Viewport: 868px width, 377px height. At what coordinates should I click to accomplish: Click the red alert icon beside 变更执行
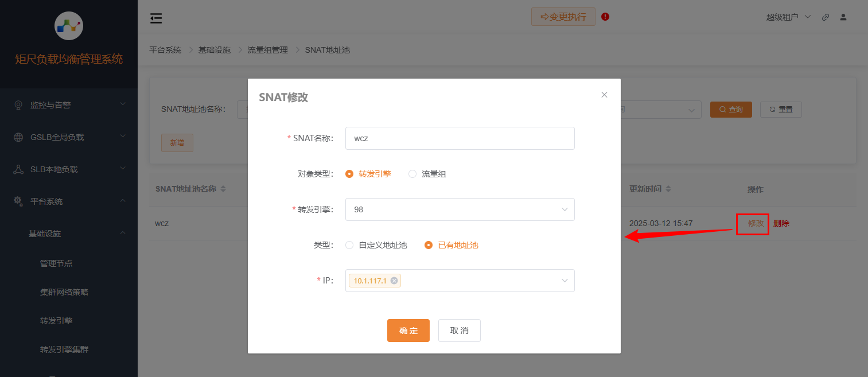[605, 17]
